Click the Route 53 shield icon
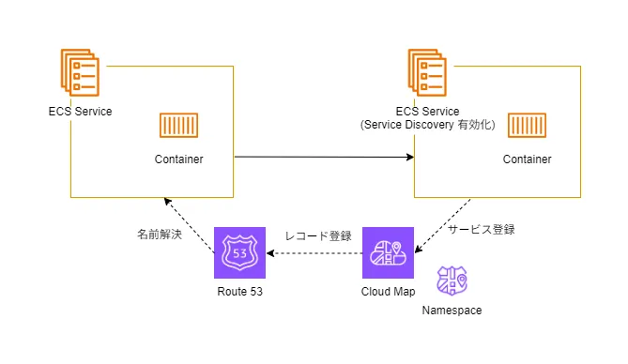The width and height of the screenshot is (628, 364). click(x=239, y=252)
